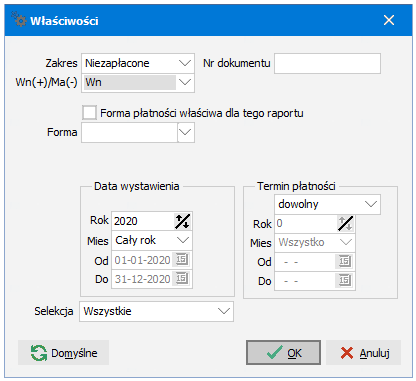Open the Mies dropdown showing Cały rok
The width and height of the screenshot is (416, 381).
tap(183, 240)
